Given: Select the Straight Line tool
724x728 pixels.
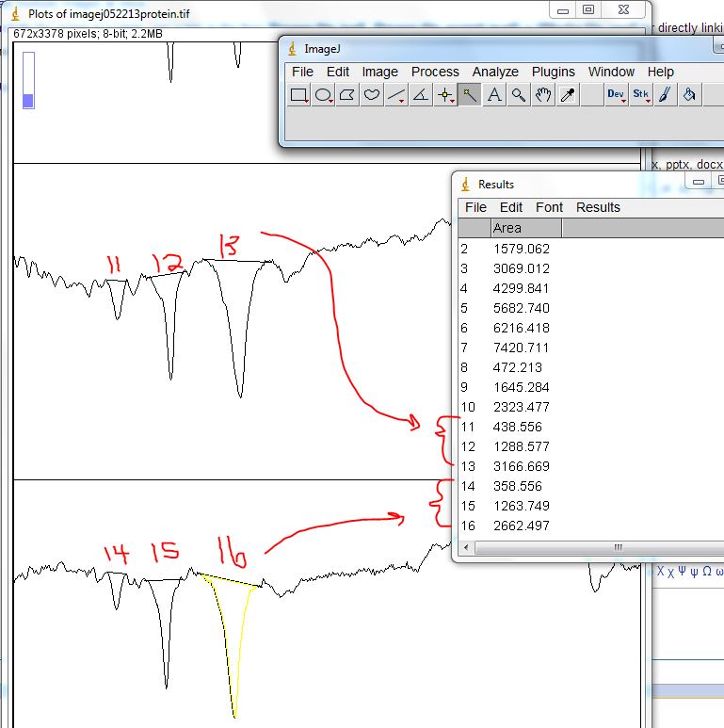Looking at the screenshot, I should tap(396, 95).
